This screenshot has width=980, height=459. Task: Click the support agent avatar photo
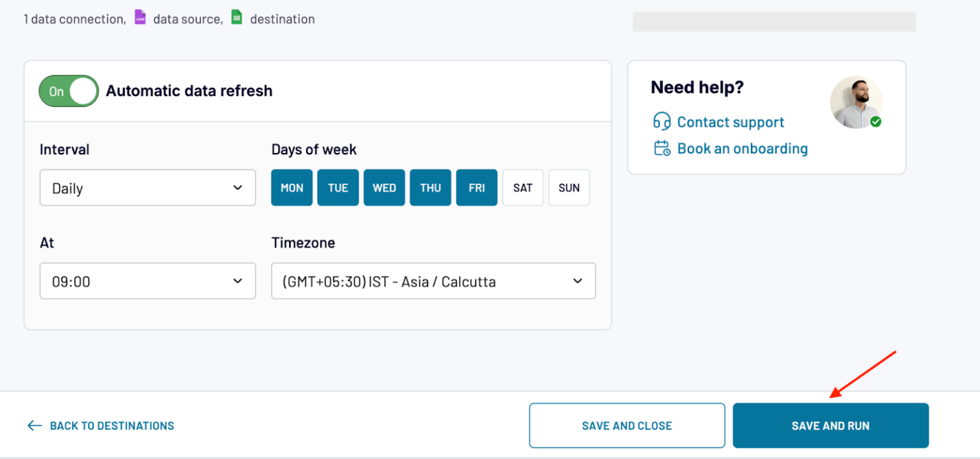click(856, 102)
